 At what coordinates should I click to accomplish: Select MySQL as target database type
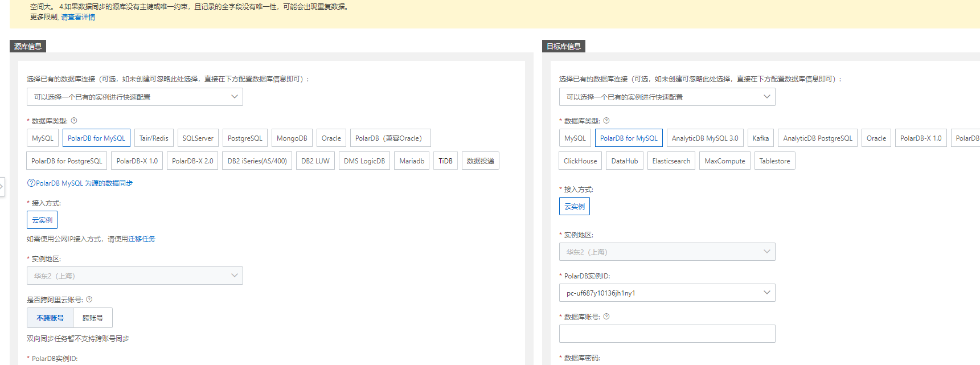click(x=575, y=138)
